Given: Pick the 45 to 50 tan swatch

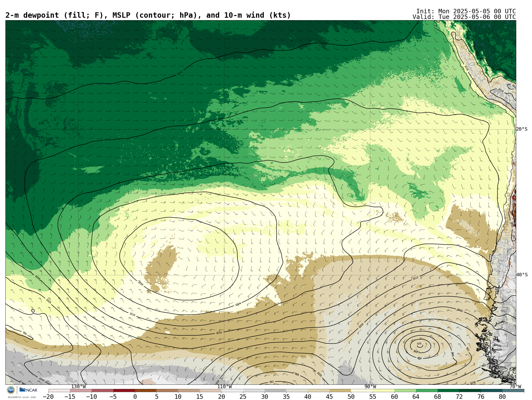Looking at the screenshot, I should 340,391.
